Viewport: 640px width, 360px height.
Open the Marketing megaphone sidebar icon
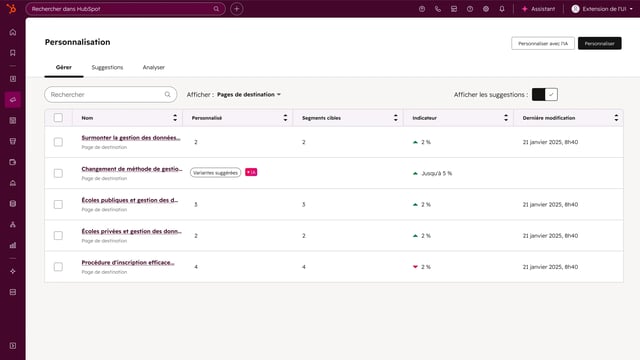(x=13, y=100)
